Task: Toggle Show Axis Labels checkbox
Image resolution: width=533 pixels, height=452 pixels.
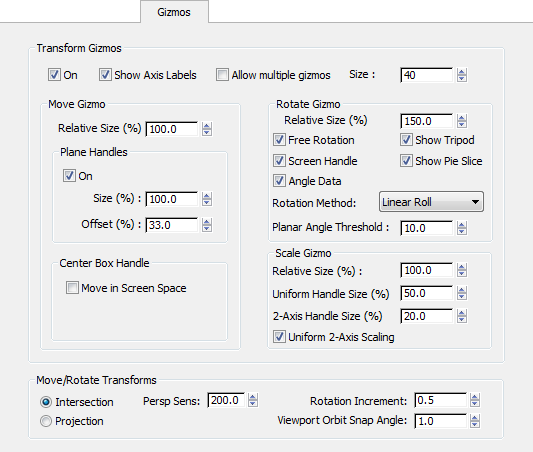Action: click(105, 75)
